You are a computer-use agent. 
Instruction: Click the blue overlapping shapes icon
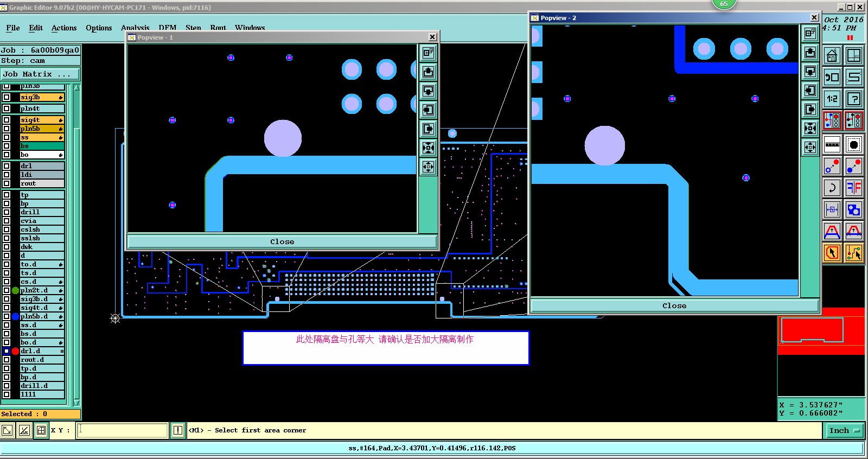pos(854,209)
